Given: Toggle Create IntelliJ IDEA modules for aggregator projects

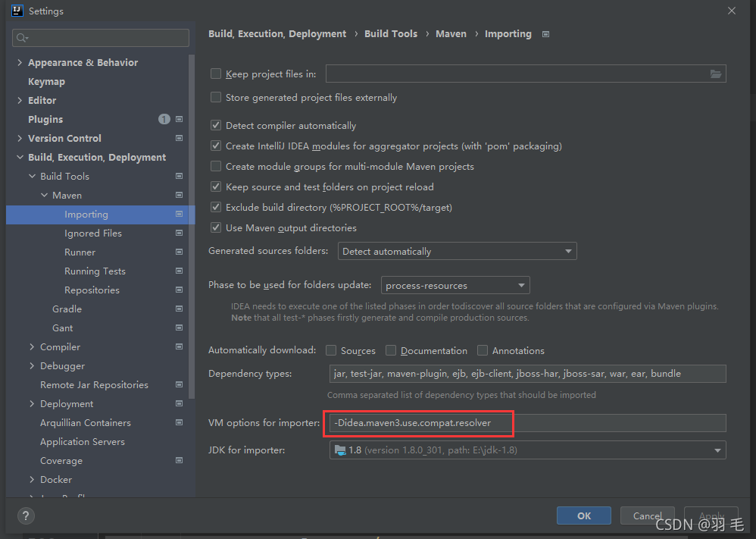Looking at the screenshot, I should pos(216,146).
